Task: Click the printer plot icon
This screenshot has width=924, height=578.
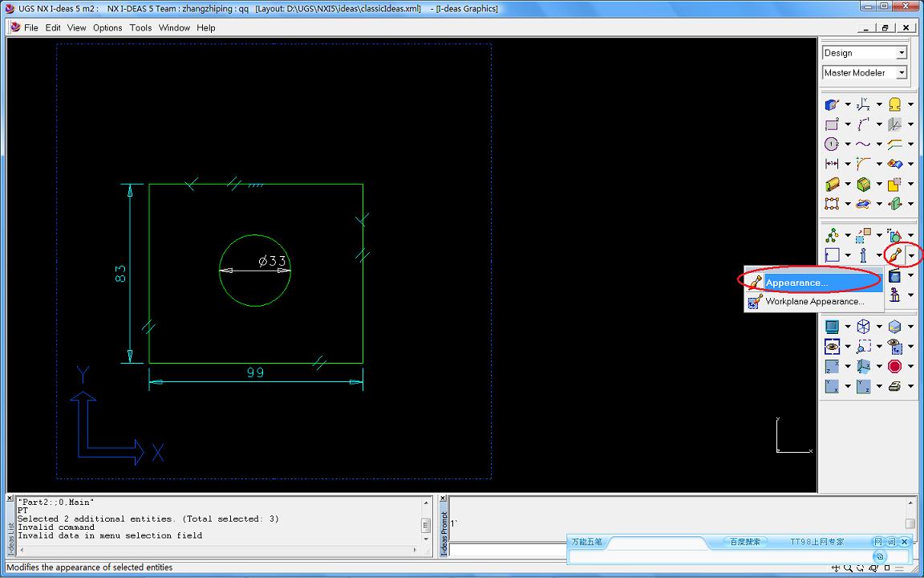Action: (x=894, y=386)
